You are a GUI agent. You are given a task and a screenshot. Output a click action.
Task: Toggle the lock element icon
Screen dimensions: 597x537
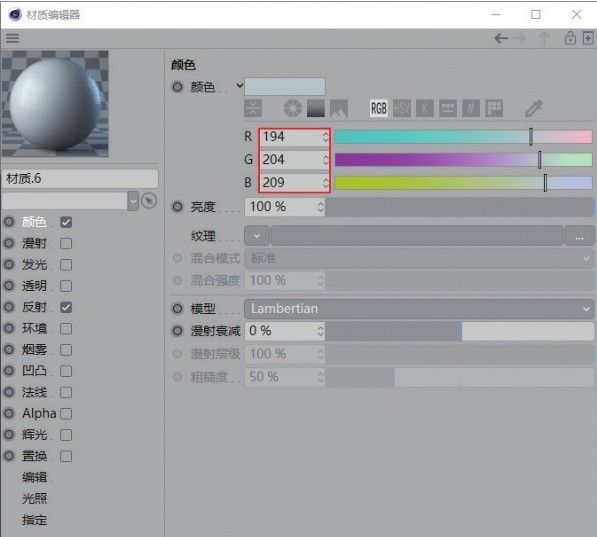click(x=570, y=38)
